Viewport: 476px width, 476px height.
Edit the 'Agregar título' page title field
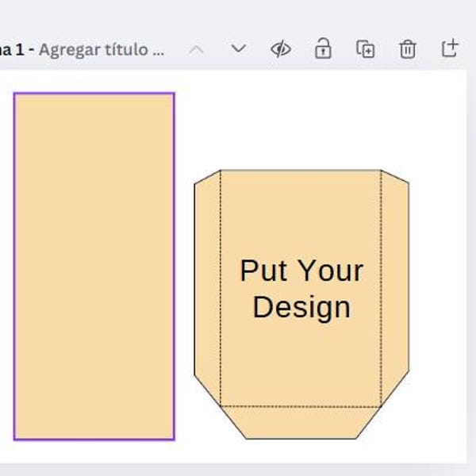(x=102, y=50)
